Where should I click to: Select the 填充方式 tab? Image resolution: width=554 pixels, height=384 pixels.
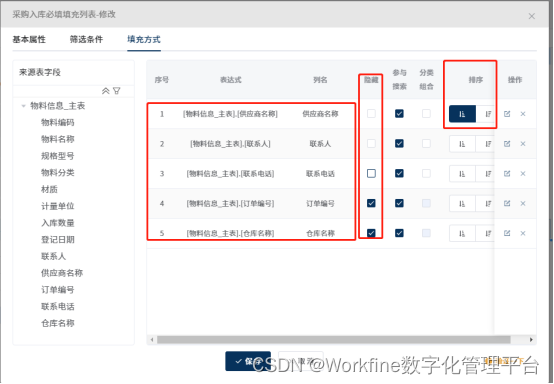tap(144, 39)
